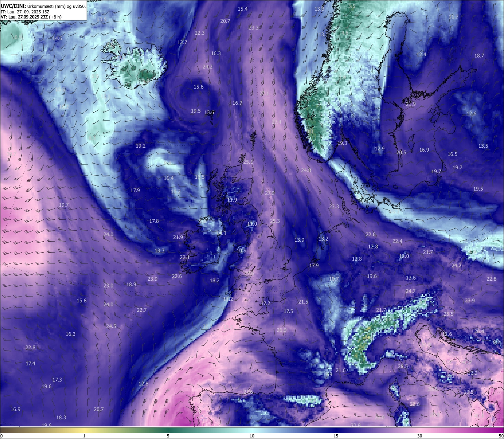Click the map value 28.5
The image size is (504, 439).
click(x=403, y=366)
